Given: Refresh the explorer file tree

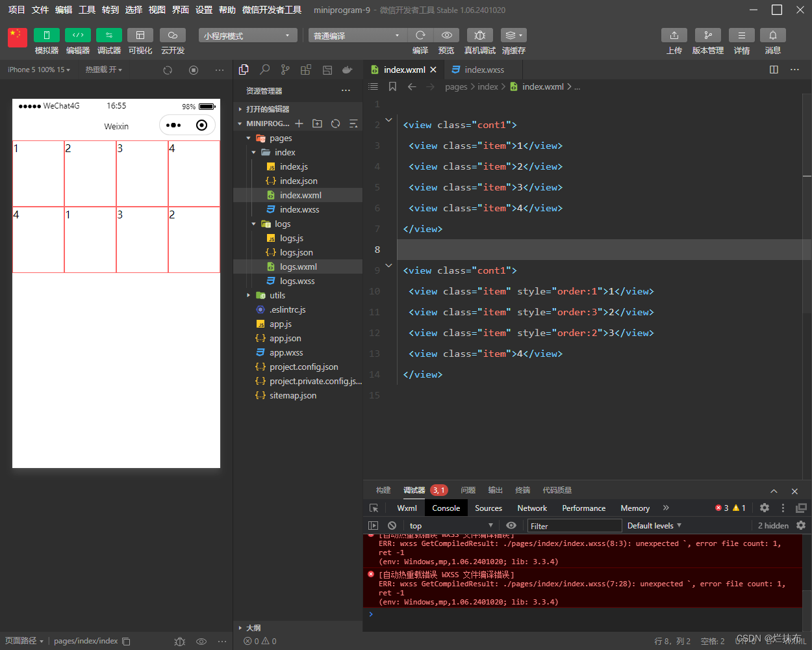Looking at the screenshot, I should 335,123.
